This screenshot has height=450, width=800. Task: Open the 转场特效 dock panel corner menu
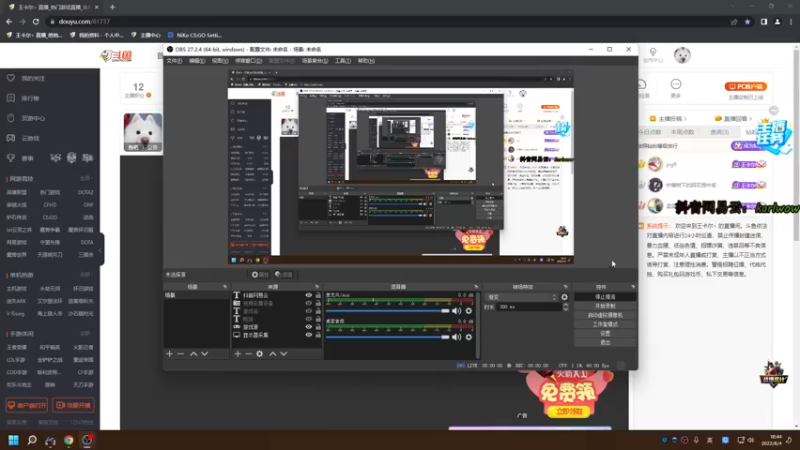(x=565, y=287)
